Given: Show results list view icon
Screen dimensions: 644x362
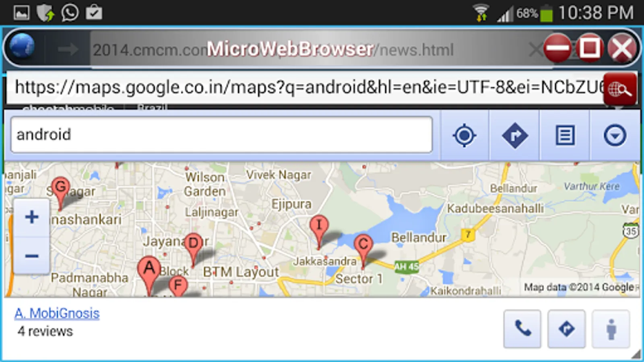Looking at the screenshot, I should [565, 135].
